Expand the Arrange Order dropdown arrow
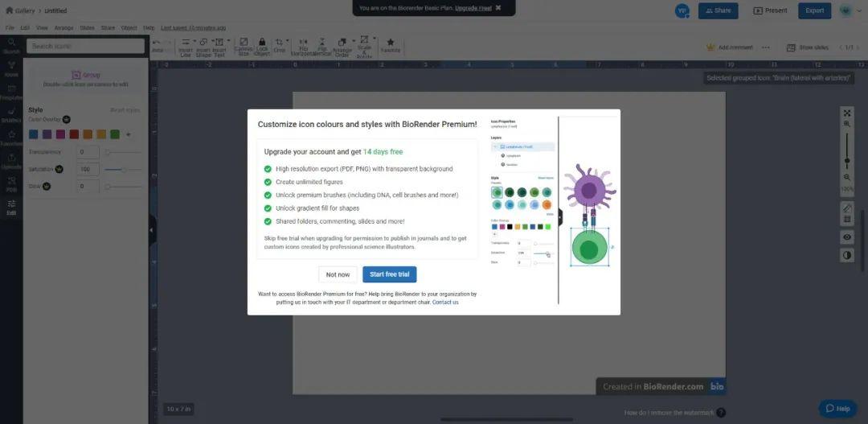This screenshot has height=424, width=868. tap(352, 41)
